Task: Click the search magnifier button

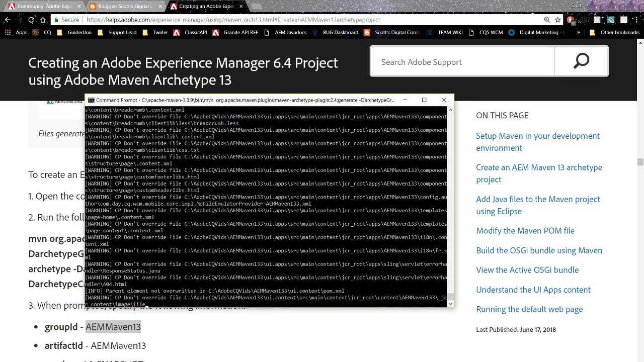Action: (581, 61)
